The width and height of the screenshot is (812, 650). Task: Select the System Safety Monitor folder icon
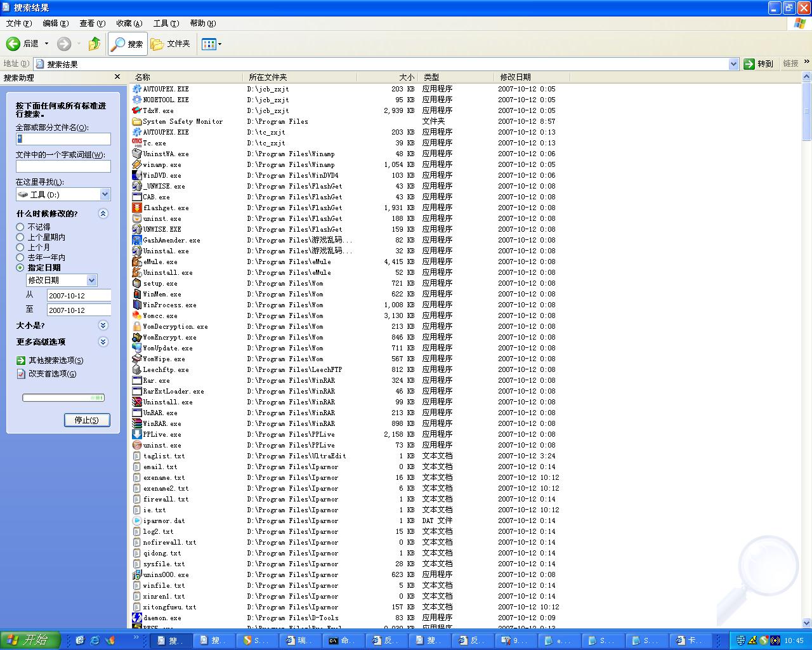click(x=137, y=121)
